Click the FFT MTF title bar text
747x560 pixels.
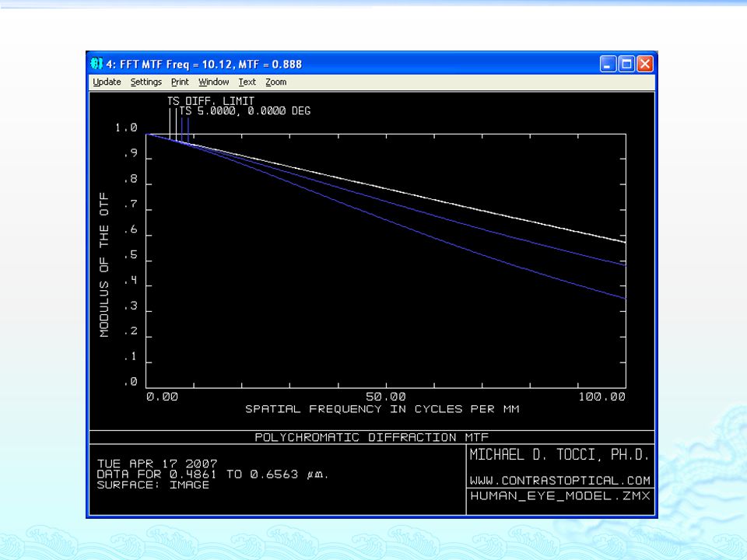coord(204,65)
